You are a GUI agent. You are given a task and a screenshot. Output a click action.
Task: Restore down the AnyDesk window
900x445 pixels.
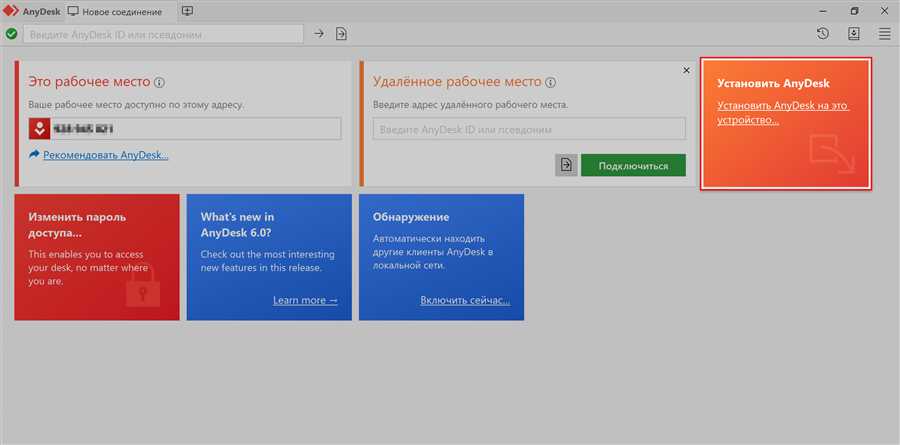(x=854, y=11)
